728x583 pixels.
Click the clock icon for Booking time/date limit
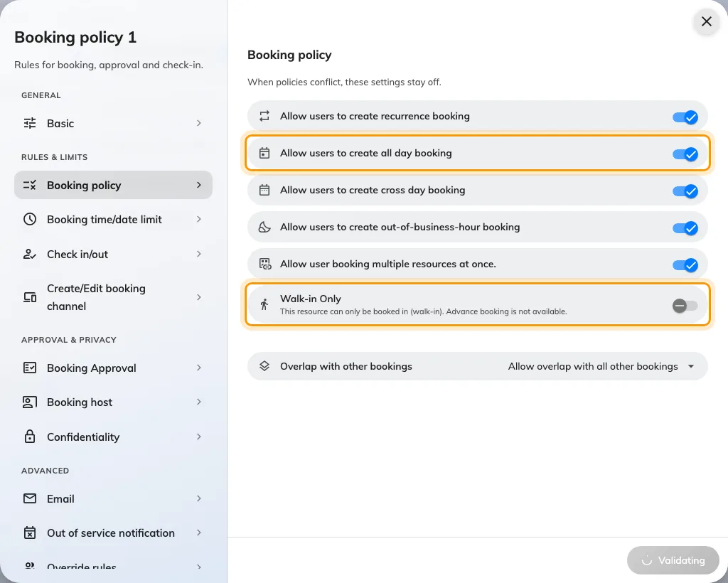click(x=30, y=219)
